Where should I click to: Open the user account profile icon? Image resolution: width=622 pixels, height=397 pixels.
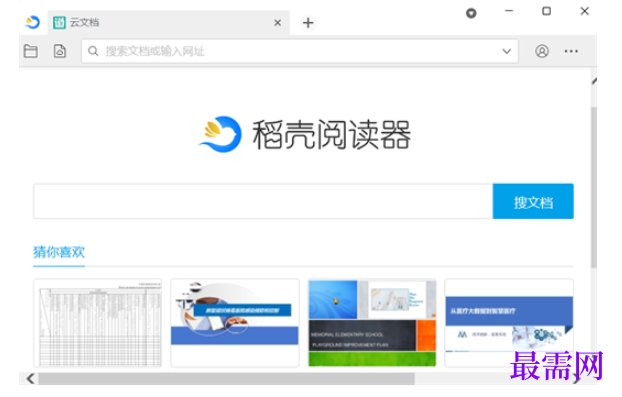point(542,51)
